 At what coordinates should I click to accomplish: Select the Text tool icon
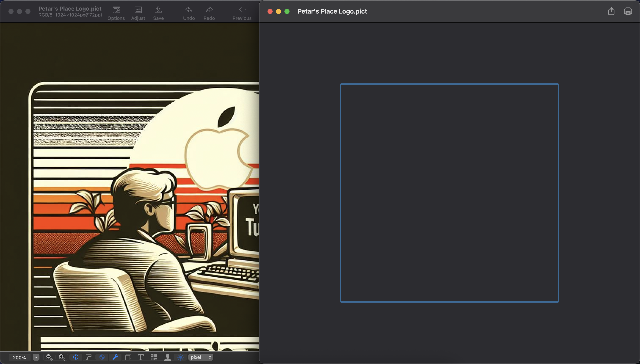coord(141,357)
